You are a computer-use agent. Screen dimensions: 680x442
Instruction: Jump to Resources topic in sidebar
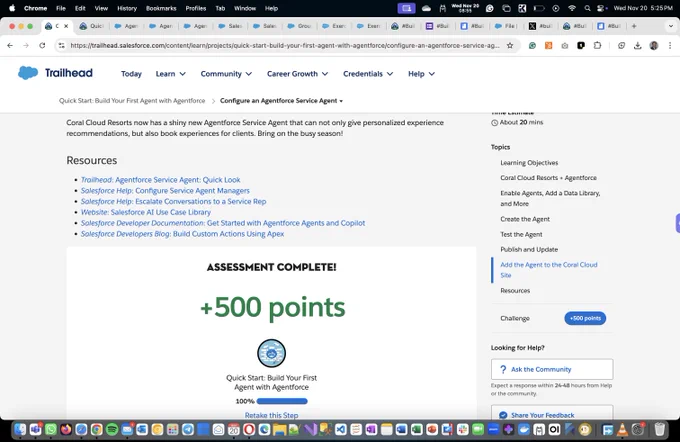point(515,291)
